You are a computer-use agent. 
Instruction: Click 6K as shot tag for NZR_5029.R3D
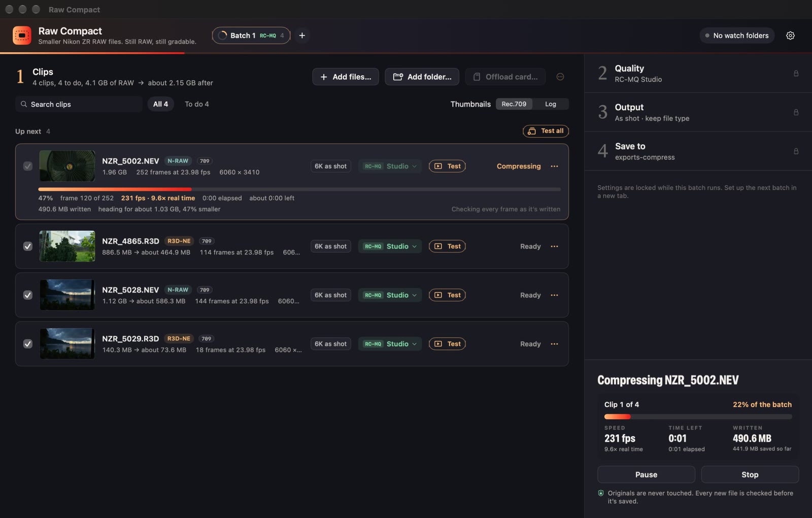330,344
